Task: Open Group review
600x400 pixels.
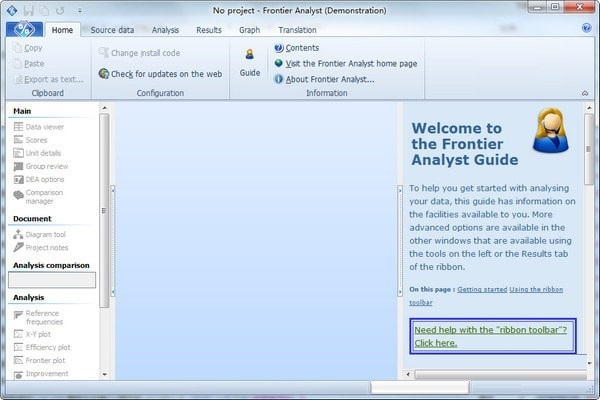Action: (x=41, y=166)
